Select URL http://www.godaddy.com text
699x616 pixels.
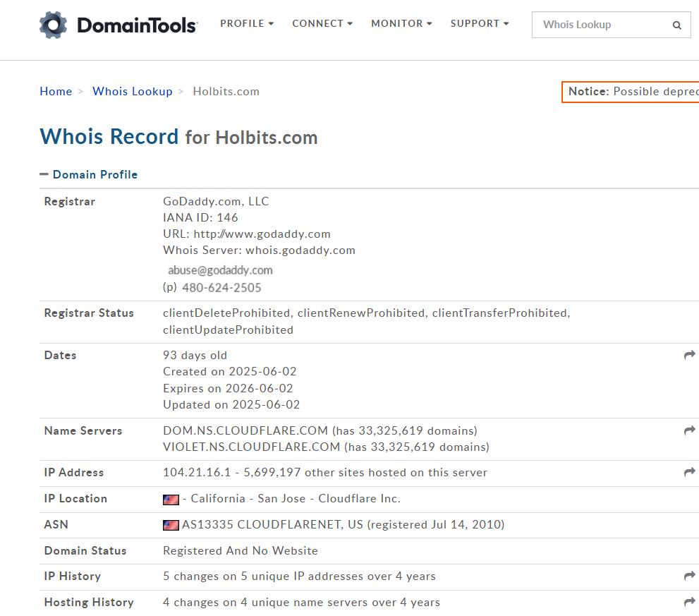(247, 234)
